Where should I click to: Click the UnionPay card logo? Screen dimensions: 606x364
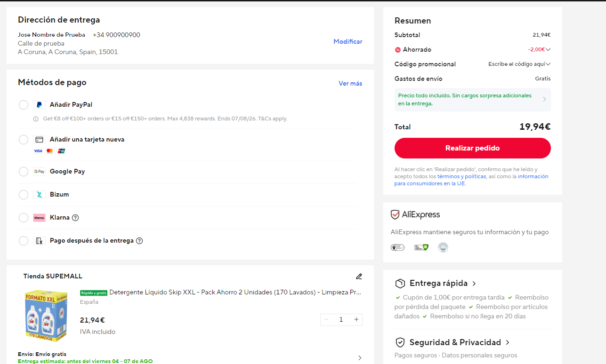(x=61, y=151)
